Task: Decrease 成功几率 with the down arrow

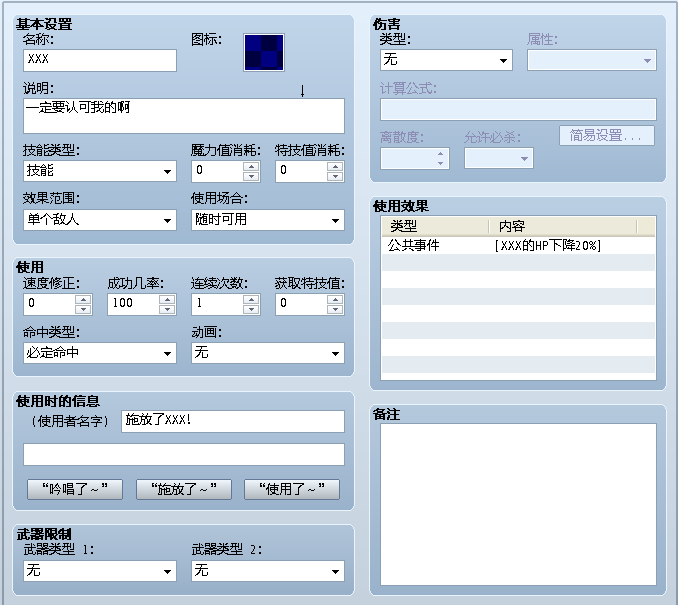Action: coord(167,309)
